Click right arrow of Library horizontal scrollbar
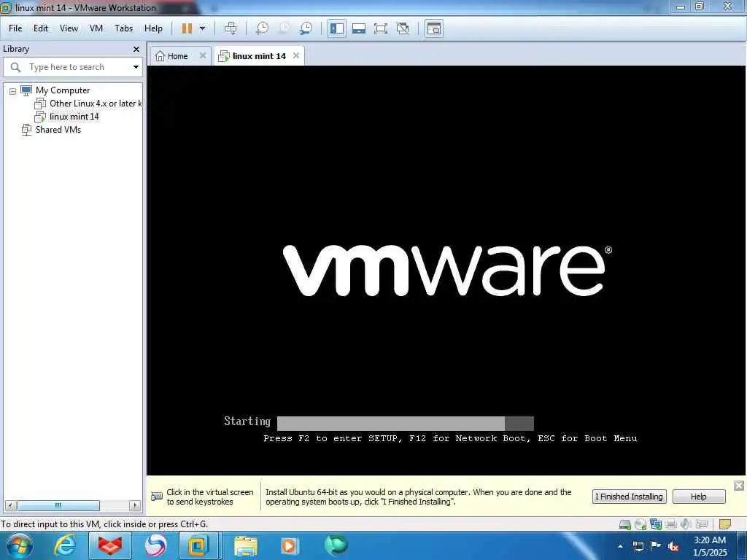 (x=135, y=505)
